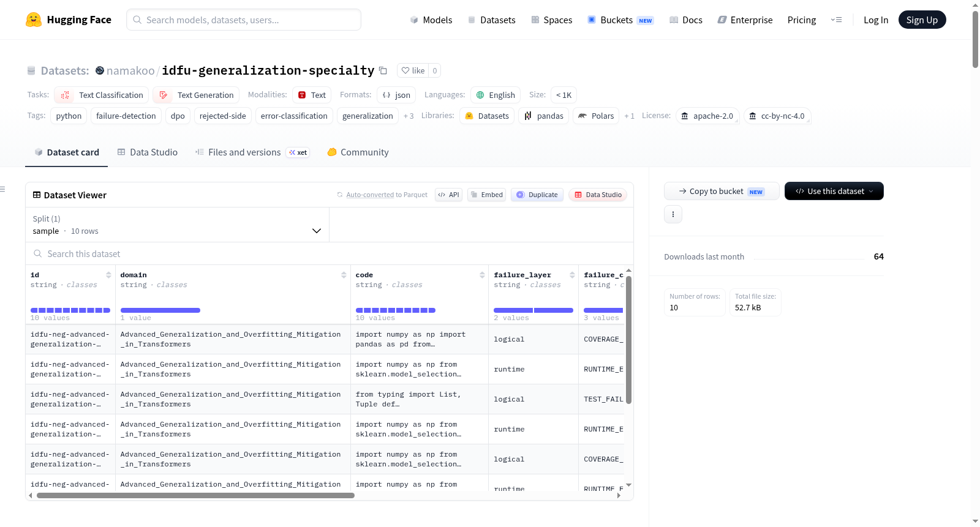The height and width of the screenshot is (527, 980).
Task: Click the Datasets library tag
Action: tap(487, 116)
